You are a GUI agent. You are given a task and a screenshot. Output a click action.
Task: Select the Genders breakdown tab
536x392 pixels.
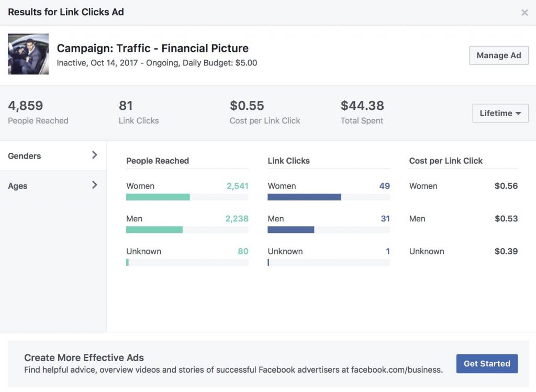click(x=53, y=156)
